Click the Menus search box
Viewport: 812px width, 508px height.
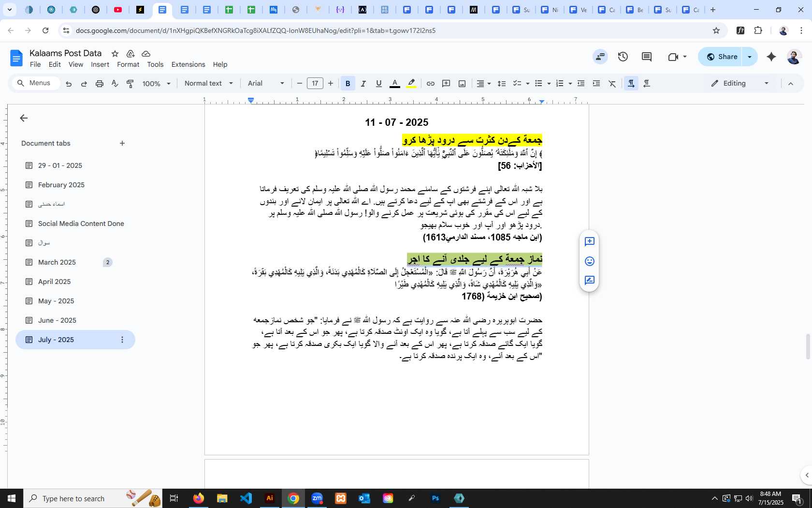coord(36,83)
